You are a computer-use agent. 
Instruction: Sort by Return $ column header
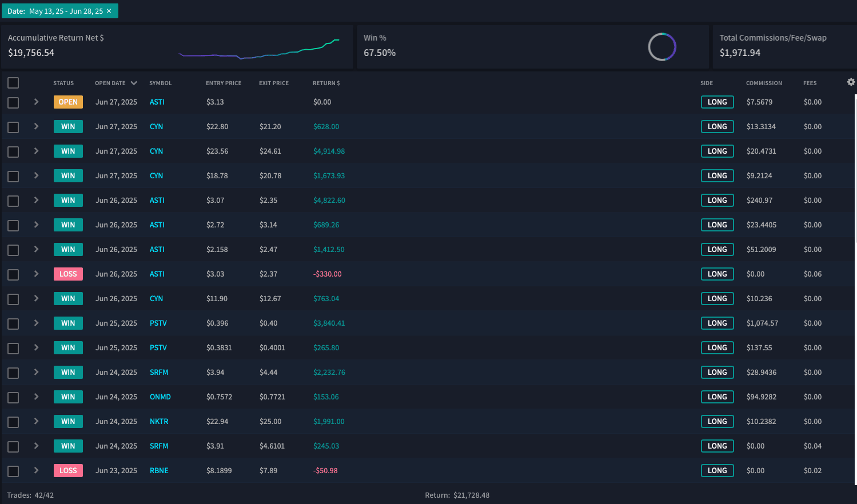coord(326,83)
